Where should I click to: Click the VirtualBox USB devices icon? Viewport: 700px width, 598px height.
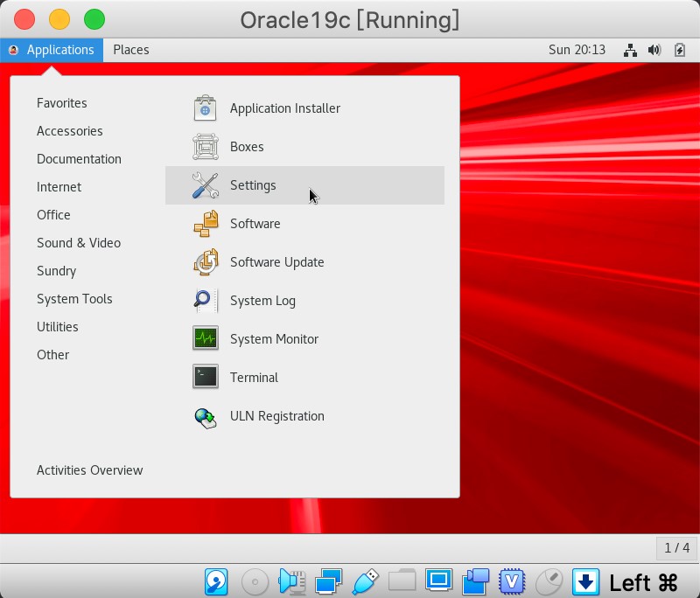point(365,581)
